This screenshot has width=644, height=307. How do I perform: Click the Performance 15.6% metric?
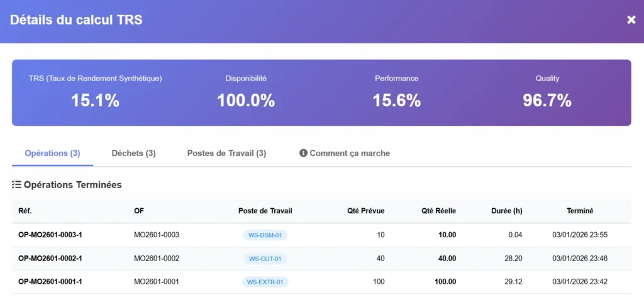[x=396, y=100]
